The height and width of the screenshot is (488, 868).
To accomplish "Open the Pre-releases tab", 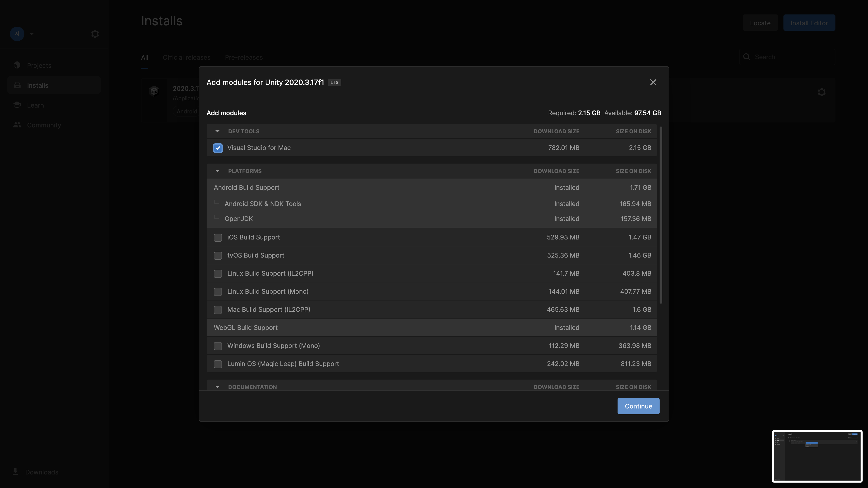I will coord(244,57).
